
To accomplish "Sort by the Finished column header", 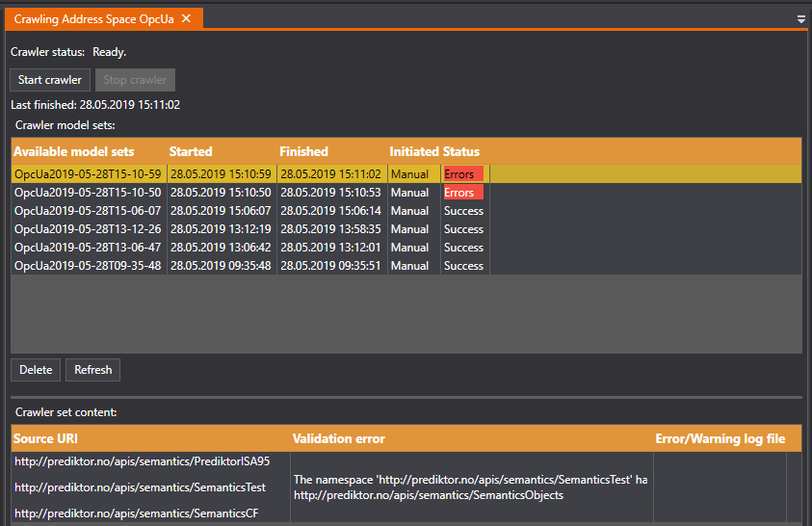I will click(x=303, y=151).
